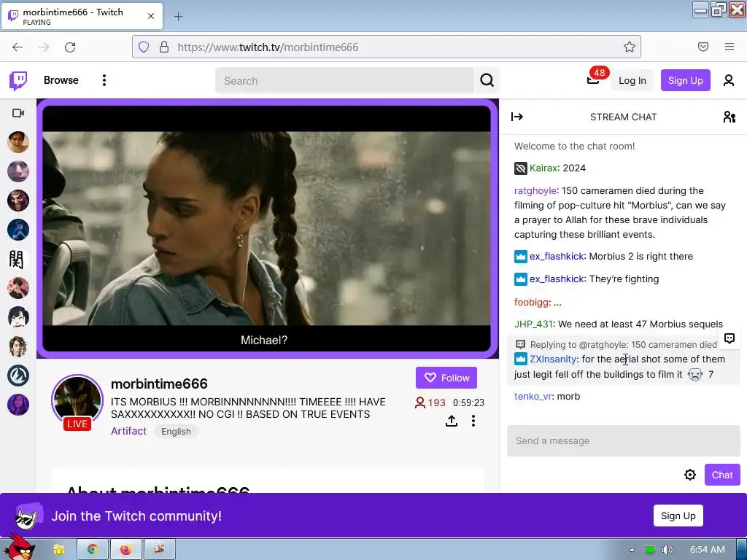
Task: Click the Browse link
Action: [x=61, y=80]
